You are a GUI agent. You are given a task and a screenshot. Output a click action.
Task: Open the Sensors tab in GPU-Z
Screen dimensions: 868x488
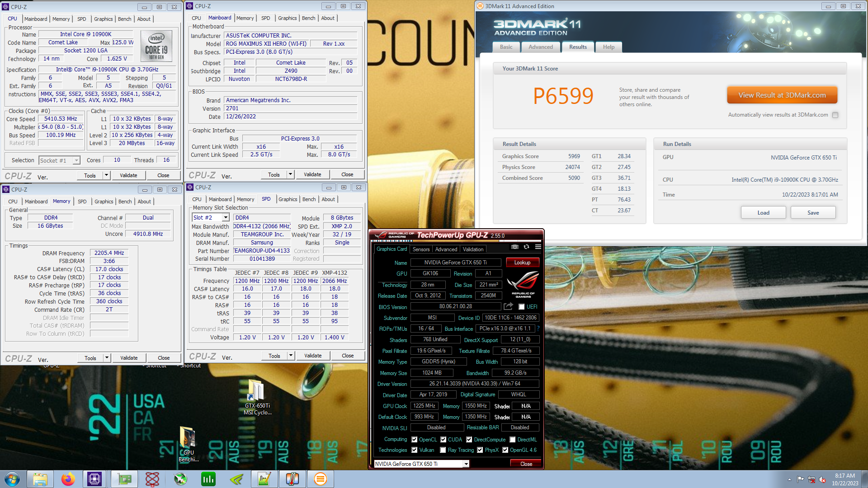(x=421, y=249)
